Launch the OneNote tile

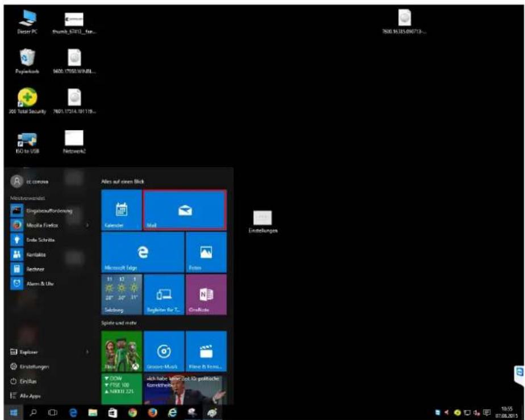pyautogui.click(x=206, y=295)
